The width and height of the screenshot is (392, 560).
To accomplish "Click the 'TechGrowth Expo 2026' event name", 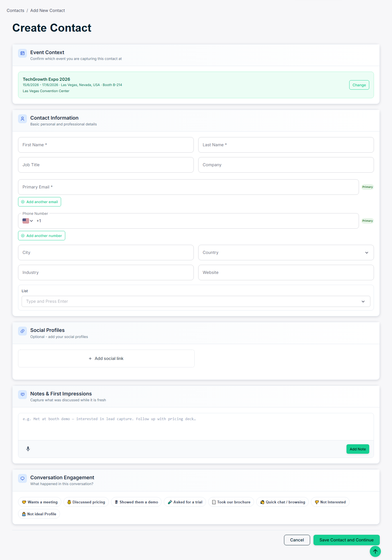I will (x=46, y=79).
